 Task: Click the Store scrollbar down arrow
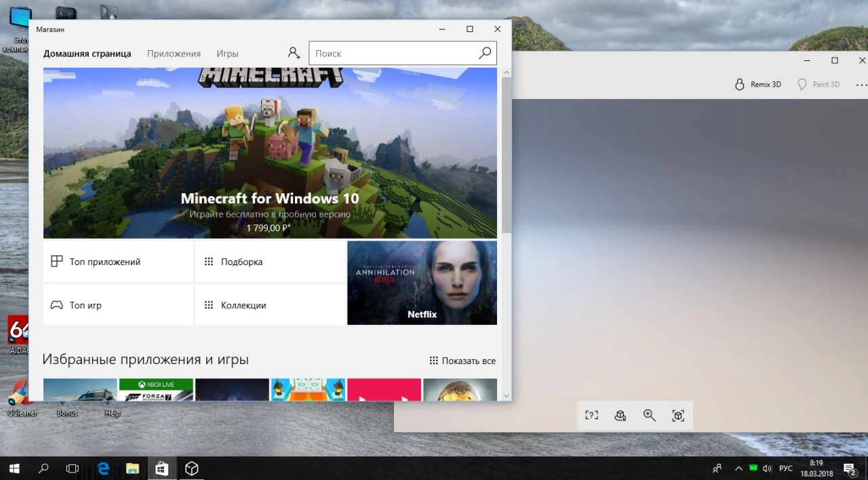click(x=506, y=395)
